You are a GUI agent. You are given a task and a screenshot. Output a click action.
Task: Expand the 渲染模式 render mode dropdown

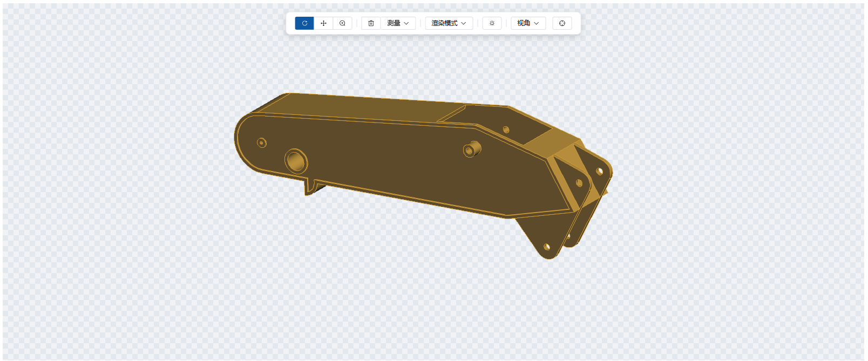tap(449, 23)
